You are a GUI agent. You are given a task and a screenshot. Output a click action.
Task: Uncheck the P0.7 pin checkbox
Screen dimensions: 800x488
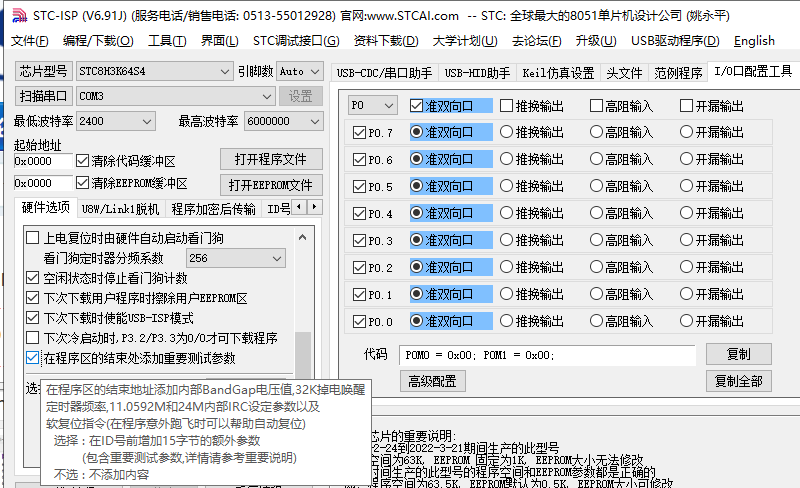[359, 133]
